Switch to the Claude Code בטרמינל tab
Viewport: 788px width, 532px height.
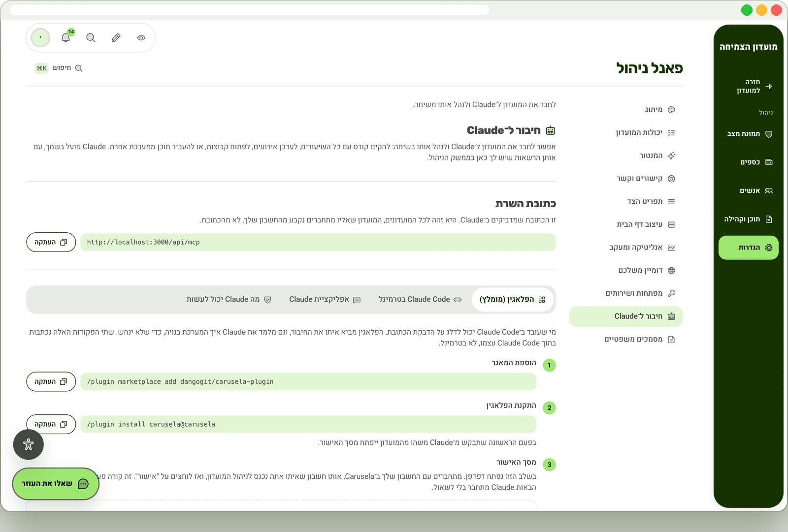tap(420, 299)
